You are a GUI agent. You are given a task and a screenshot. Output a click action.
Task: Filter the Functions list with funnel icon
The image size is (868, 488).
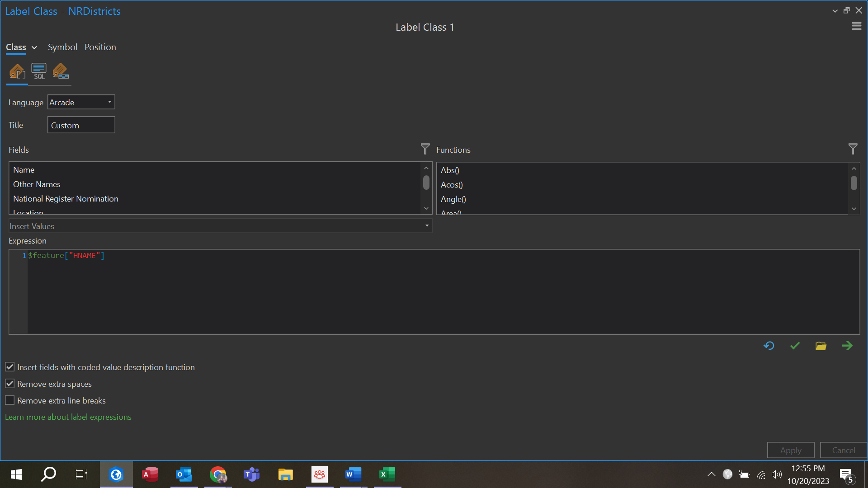tap(853, 149)
